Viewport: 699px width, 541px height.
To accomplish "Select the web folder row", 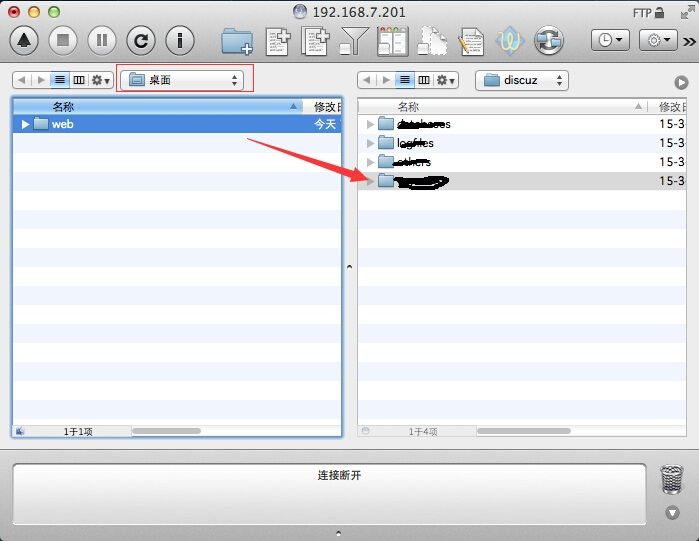I will point(177,124).
